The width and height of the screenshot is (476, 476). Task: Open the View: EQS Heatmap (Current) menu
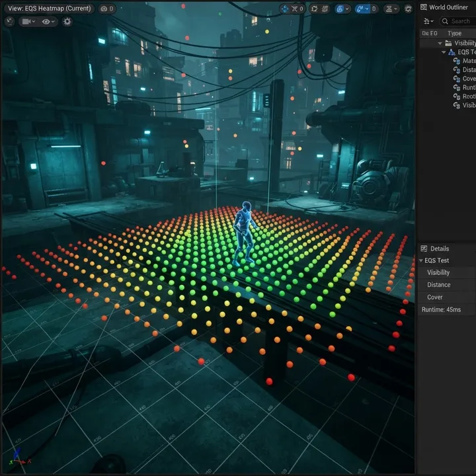(x=49, y=9)
